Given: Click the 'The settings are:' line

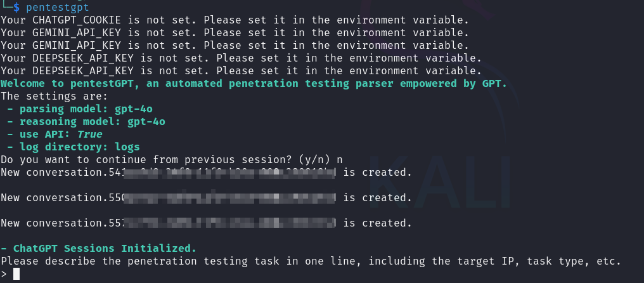Looking at the screenshot, I should pos(55,96).
